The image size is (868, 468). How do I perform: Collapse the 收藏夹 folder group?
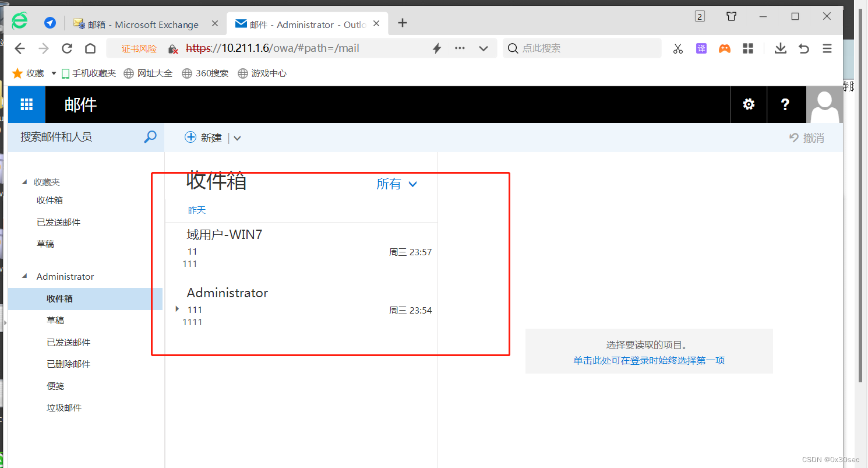click(x=24, y=182)
